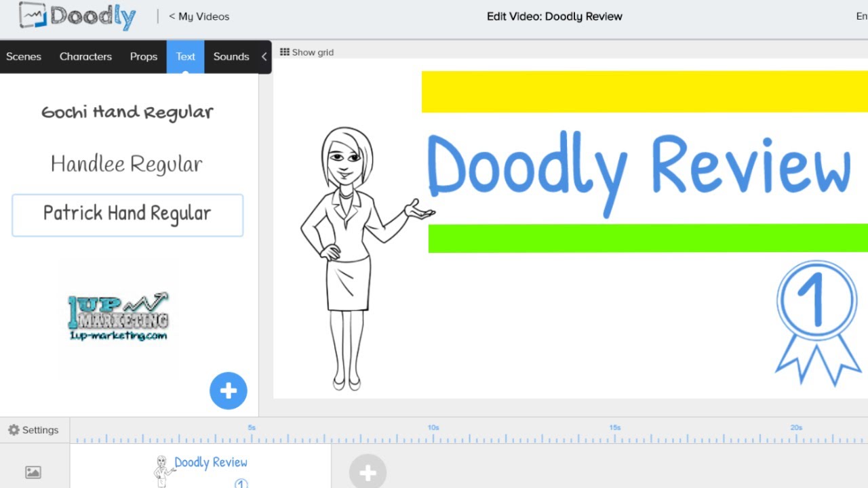
Task: Click the 15s mark on timeline ruler
Action: pyautogui.click(x=614, y=428)
